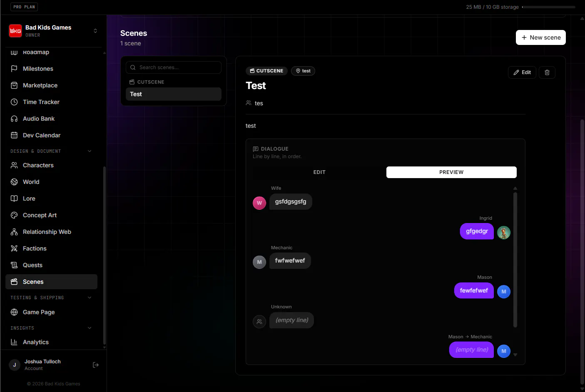Switch dialogue to EDIT mode
This screenshot has height=392, width=585.
(319, 172)
